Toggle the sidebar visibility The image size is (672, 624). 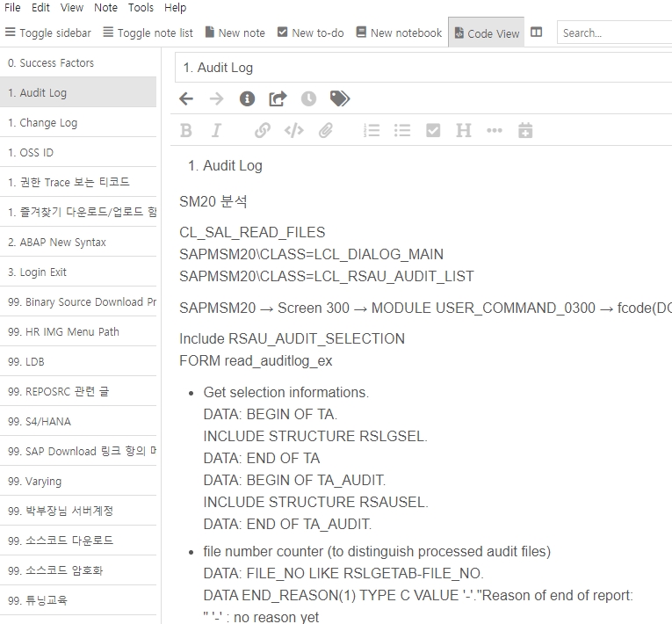click(x=48, y=33)
